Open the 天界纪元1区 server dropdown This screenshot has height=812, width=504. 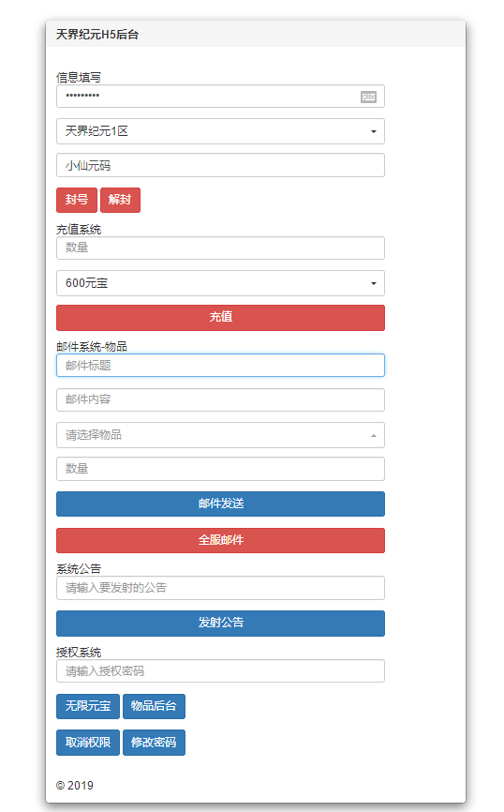pos(220,131)
